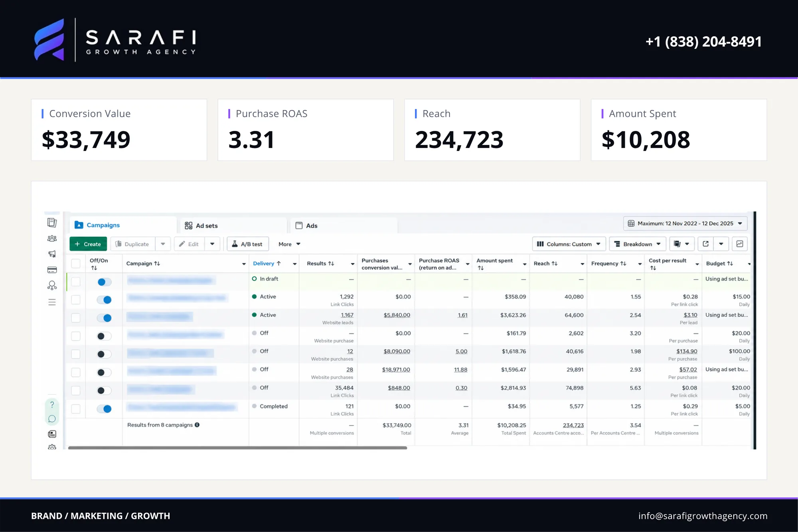Open the Campaign column header dropdown arrow
The image size is (798, 532).
[x=244, y=264]
